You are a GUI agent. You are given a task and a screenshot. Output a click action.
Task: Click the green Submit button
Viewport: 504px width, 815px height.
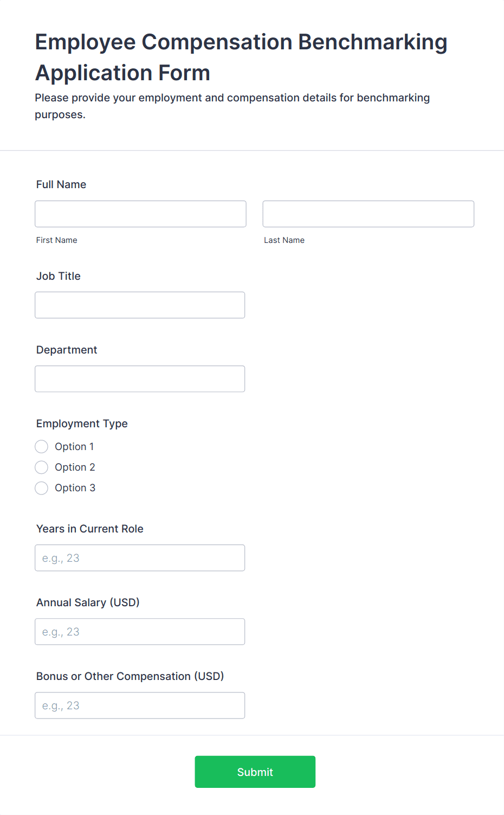click(x=255, y=772)
